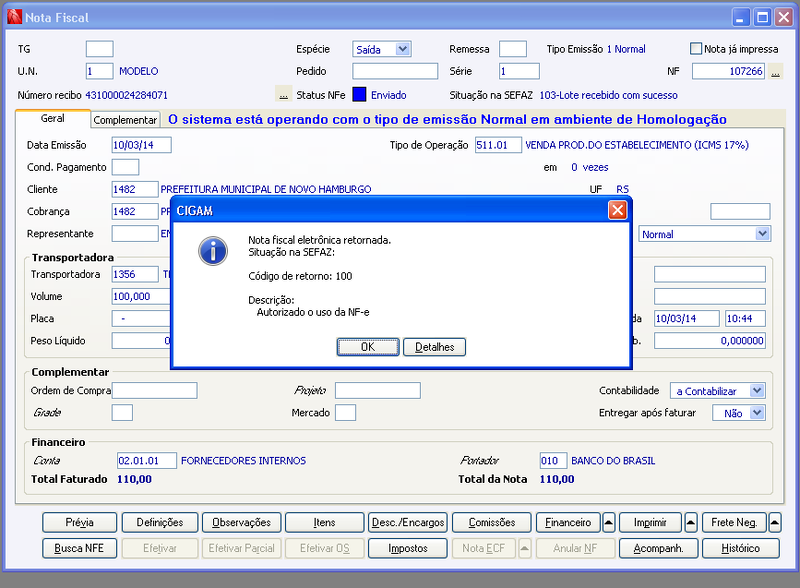Screen dimensions: 800x588
Task: Open the Impostos button
Action: pos(408,548)
